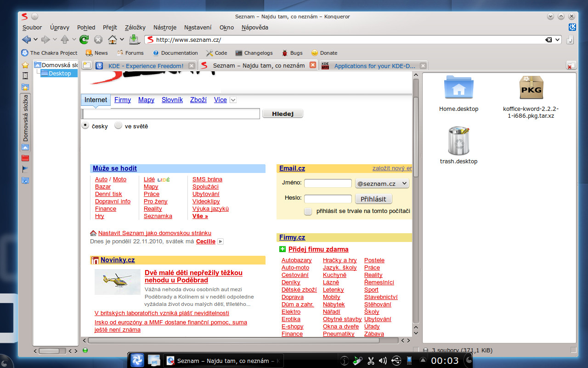588x368 pixels.
Task: Expand the 'Více' dropdown arrow
Action: (233, 100)
